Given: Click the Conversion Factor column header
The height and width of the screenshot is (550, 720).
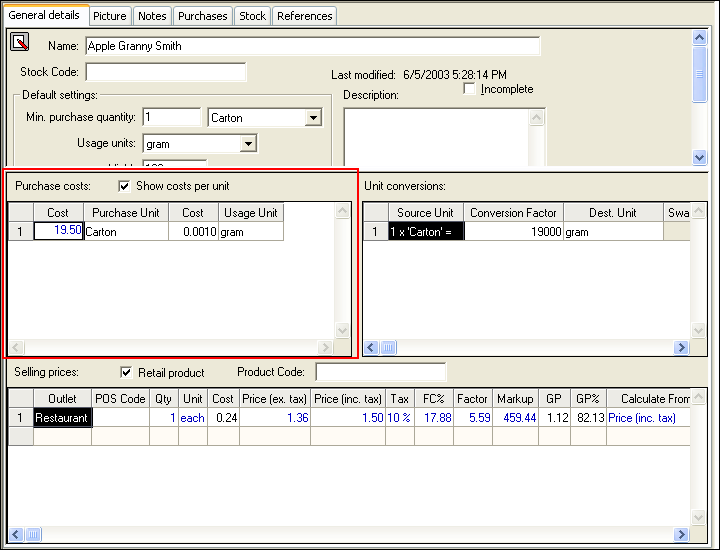Looking at the screenshot, I should pos(513,213).
